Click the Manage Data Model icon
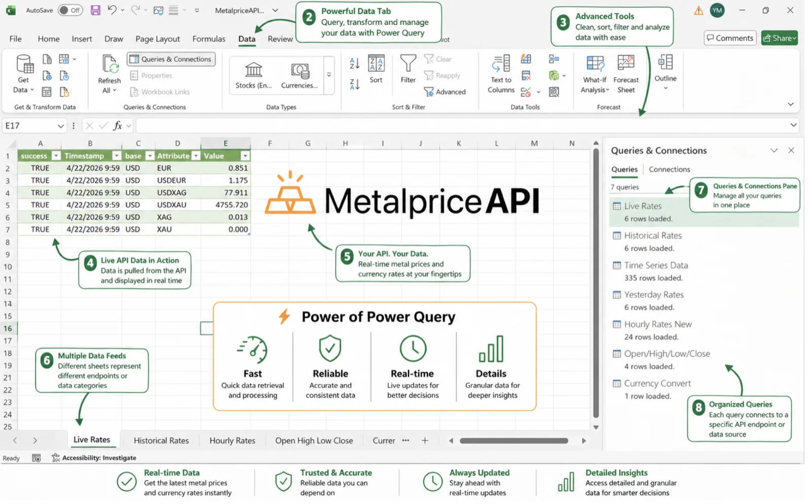Image resolution: width=812 pixels, height=504 pixels. 554,92
